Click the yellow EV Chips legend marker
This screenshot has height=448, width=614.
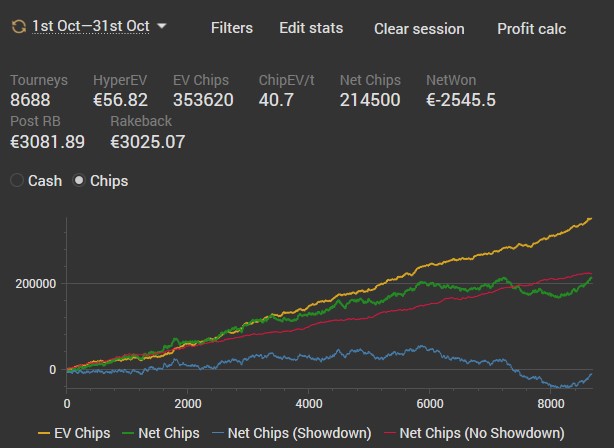[43, 434]
